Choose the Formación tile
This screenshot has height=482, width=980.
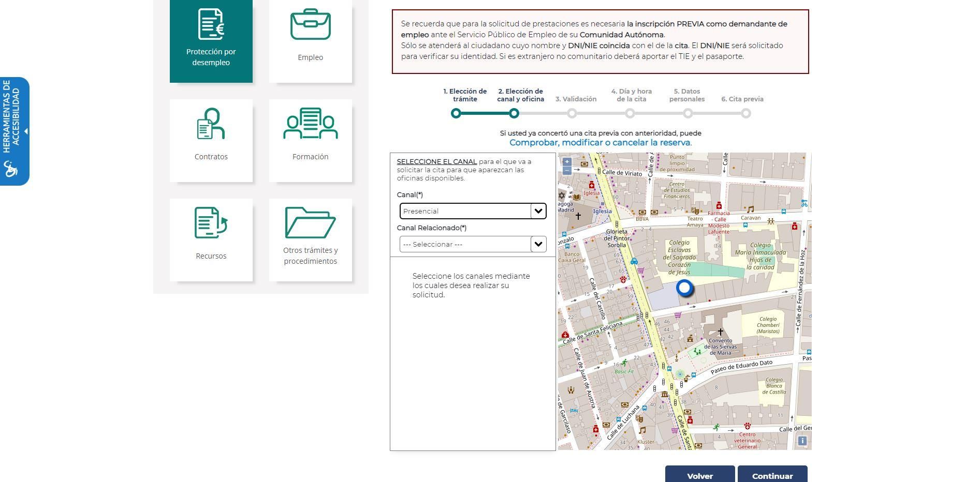[310, 140]
